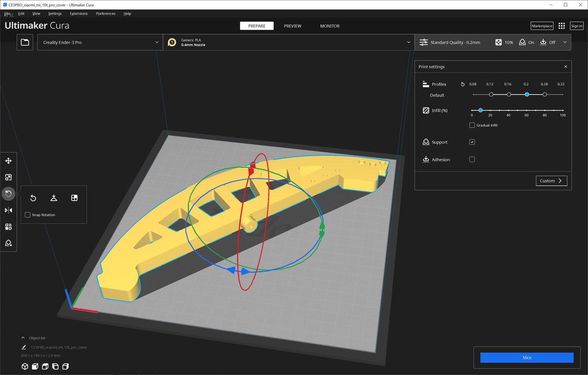Image resolution: width=588 pixels, height=375 pixels.
Task: Uncheck the Support checkbox
Action: [x=472, y=142]
